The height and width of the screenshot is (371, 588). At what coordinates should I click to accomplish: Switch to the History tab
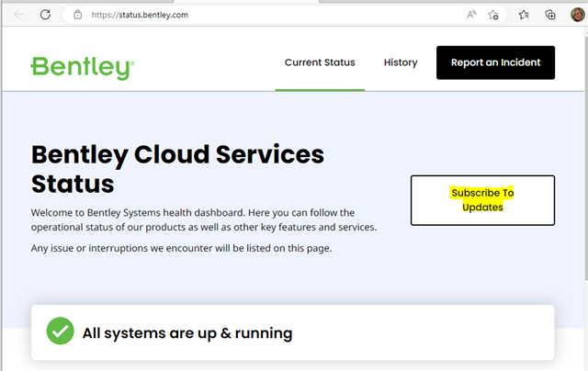pos(401,62)
